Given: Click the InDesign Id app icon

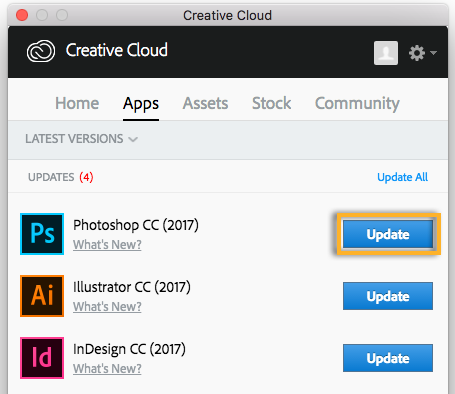Looking at the screenshot, I should tap(42, 358).
